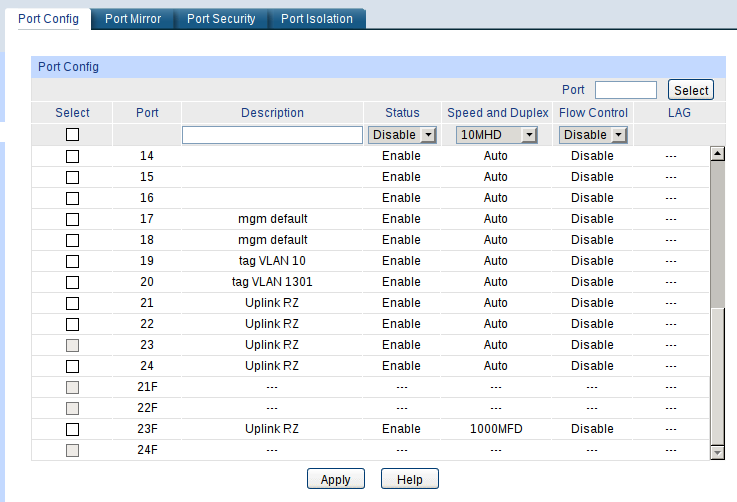The height and width of the screenshot is (502, 737).
Task: Enable the checkbox for port 21
Action: point(72,303)
